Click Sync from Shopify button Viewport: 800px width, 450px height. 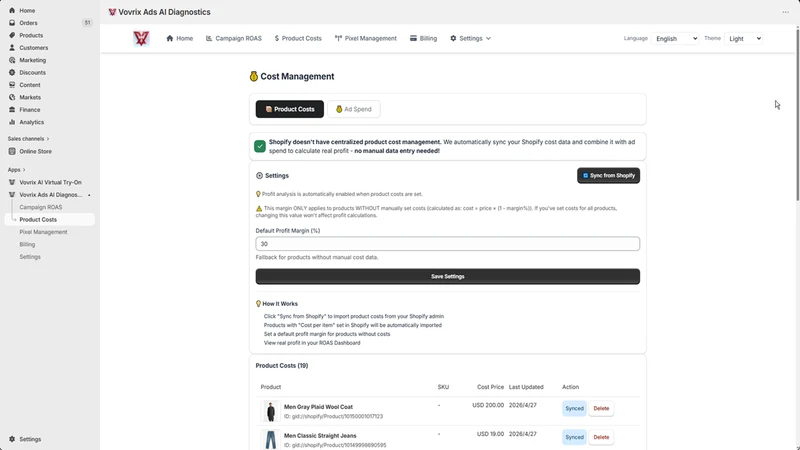[608, 176]
